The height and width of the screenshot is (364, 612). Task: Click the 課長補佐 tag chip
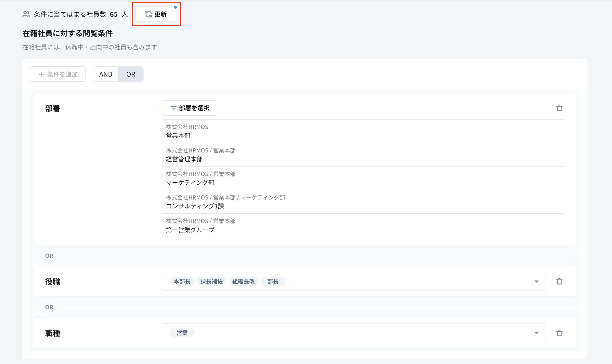211,281
